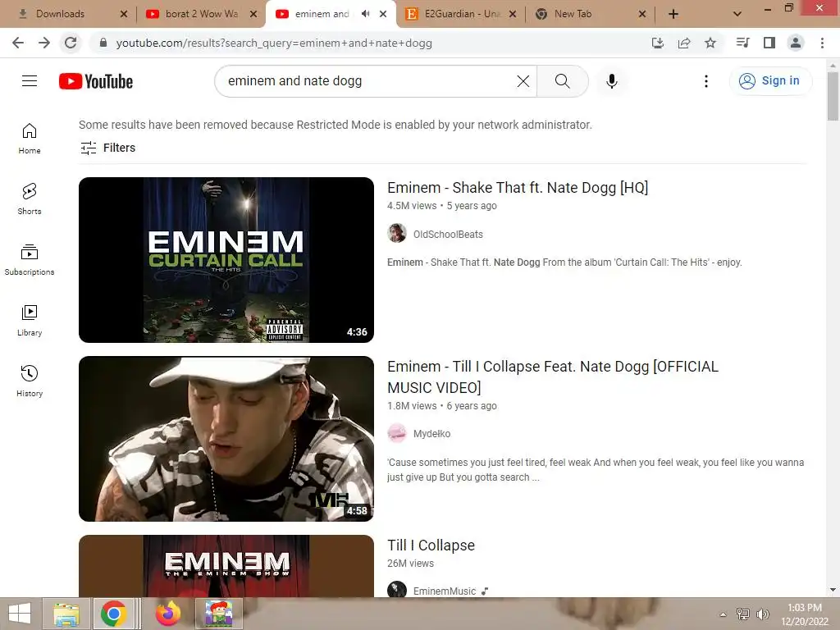Open Home in the sidebar
The image size is (840, 630).
[x=30, y=139]
